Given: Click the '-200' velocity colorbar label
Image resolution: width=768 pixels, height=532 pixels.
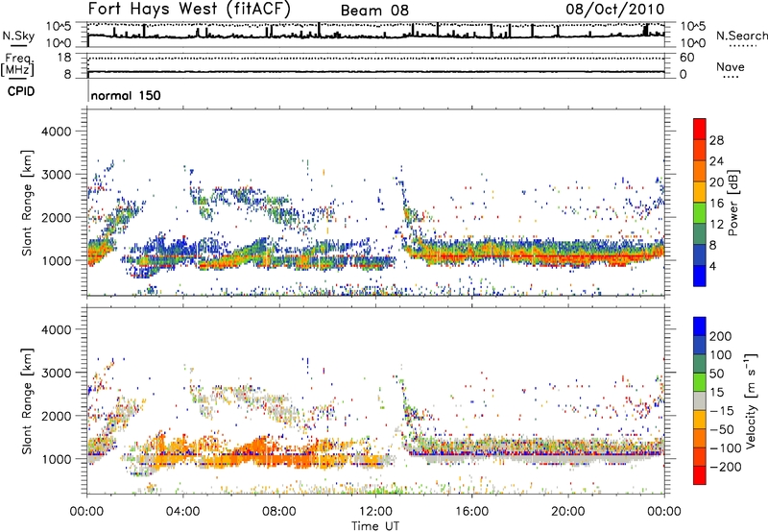Looking at the screenshot, I should coord(726,468).
